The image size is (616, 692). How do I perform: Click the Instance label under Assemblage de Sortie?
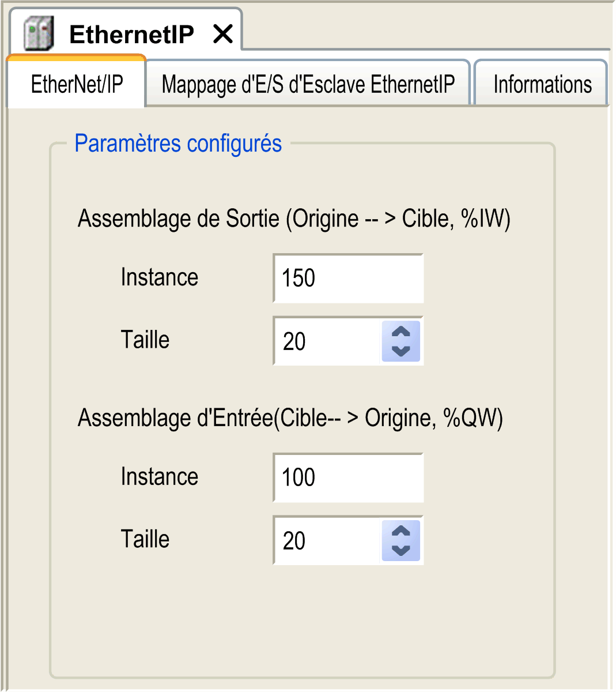160,277
